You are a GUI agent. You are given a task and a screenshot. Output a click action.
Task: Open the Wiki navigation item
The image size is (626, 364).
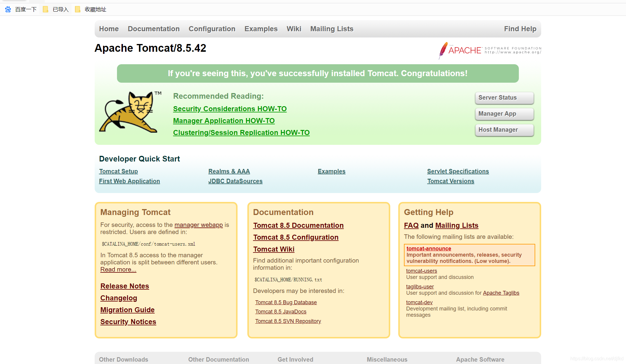pyautogui.click(x=294, y=29)
